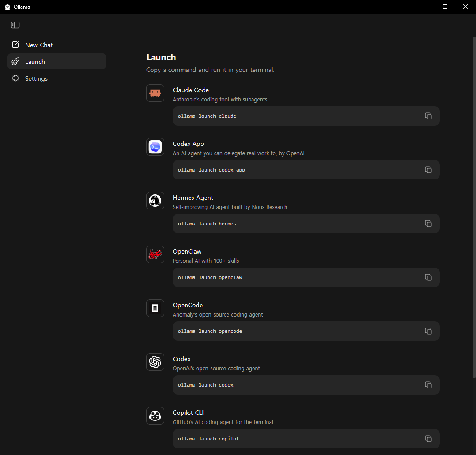Click the Hermes Agent logo icon

coord(155,201)
